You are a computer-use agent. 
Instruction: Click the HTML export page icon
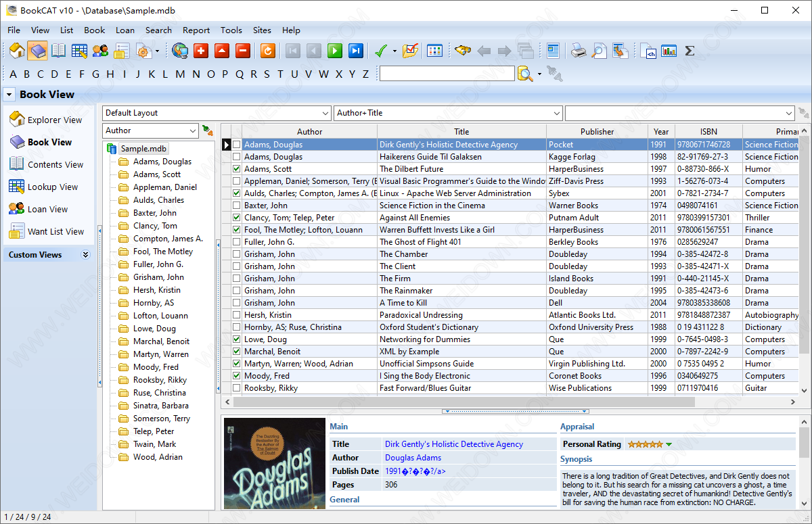649,51
